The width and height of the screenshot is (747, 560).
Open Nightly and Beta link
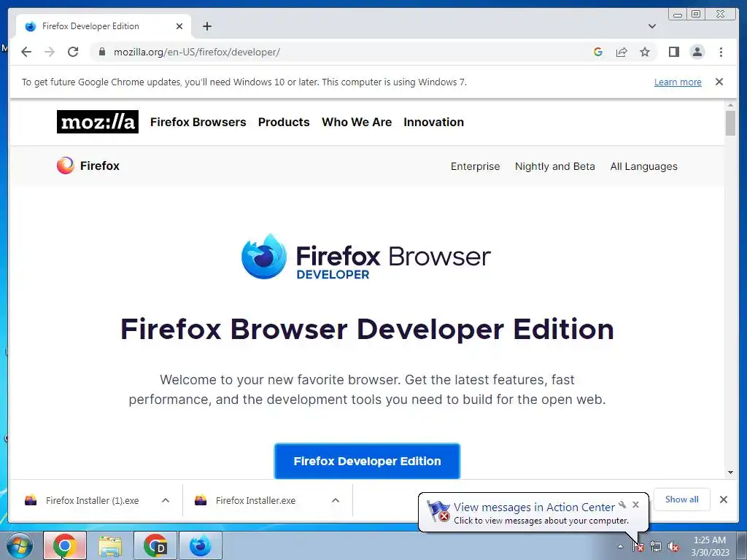coord(555,166)
